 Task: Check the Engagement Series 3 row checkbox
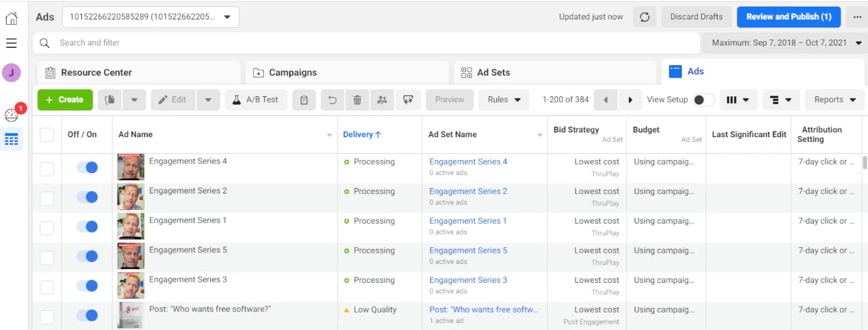tap(47, 287)
